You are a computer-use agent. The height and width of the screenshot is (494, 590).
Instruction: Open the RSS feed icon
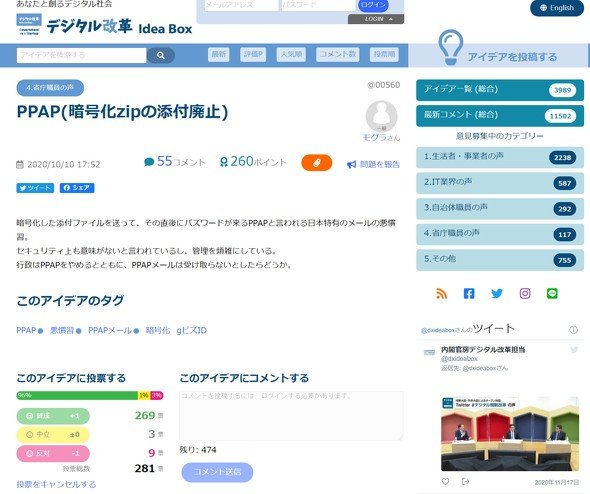[441, 293]
